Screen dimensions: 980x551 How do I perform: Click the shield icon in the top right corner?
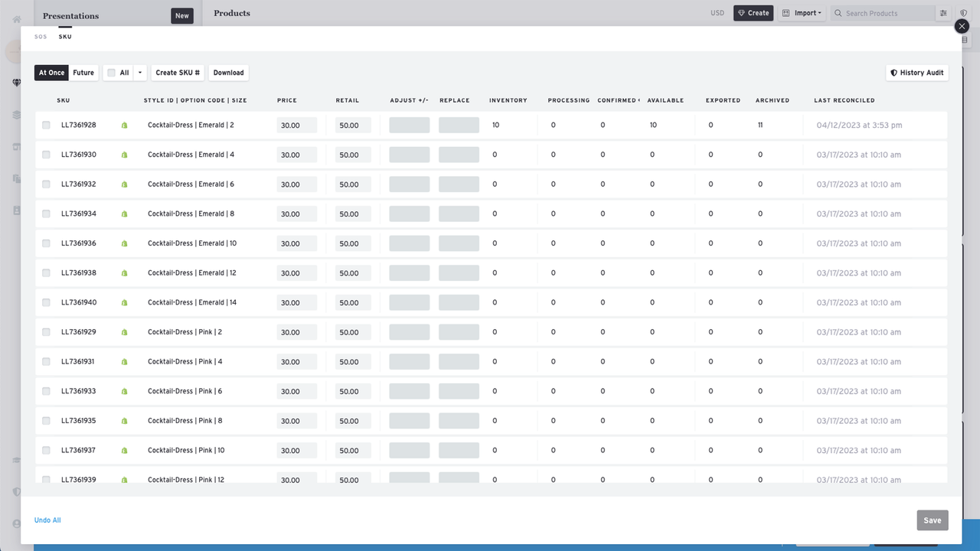pos(963,13)
